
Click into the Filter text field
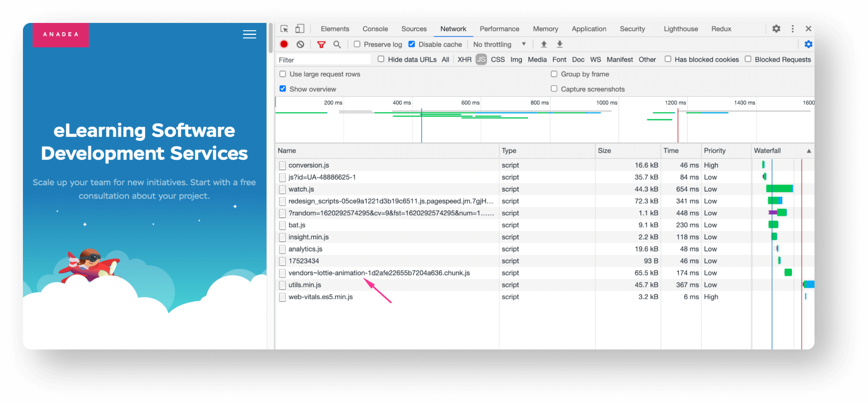323,60
